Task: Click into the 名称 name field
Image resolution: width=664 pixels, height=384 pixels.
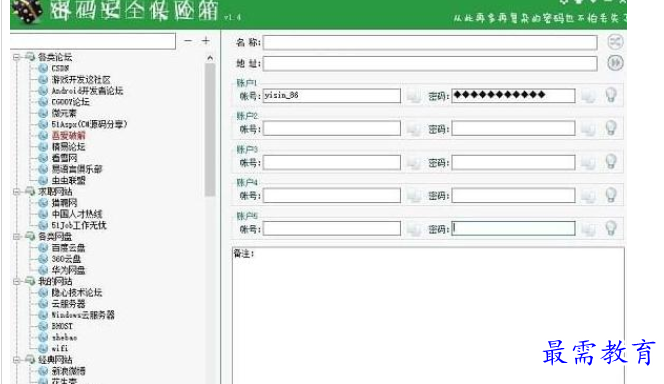Action: coord(430,42)
